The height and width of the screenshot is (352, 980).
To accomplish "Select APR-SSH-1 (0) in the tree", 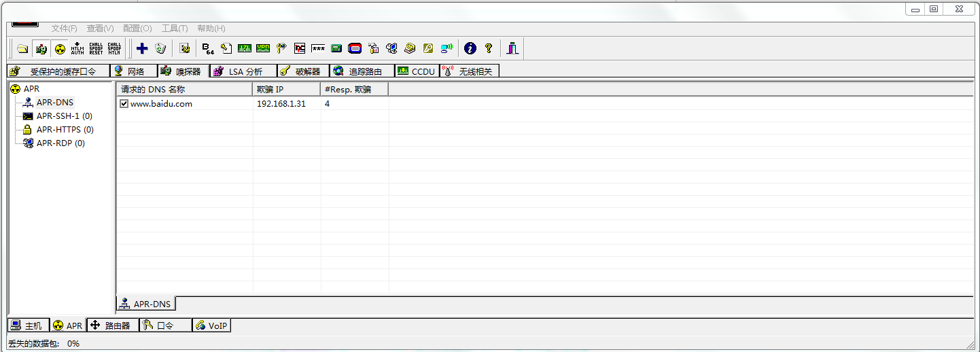I will (64, 116).
